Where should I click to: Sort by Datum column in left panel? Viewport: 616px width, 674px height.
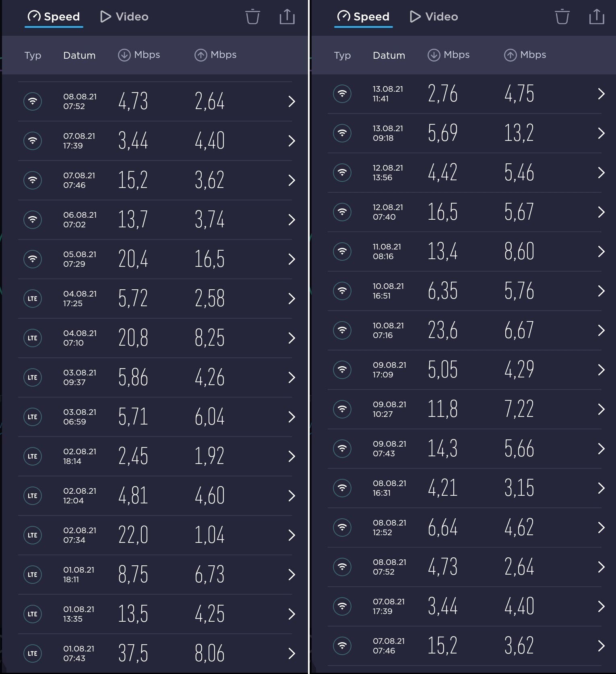pos(79,55)
